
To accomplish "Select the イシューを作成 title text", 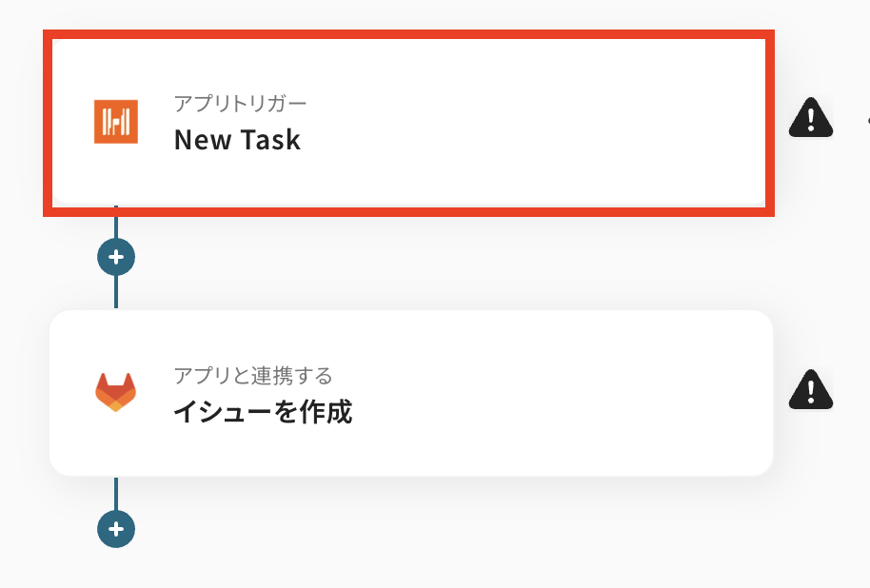I will click(263, 413).
